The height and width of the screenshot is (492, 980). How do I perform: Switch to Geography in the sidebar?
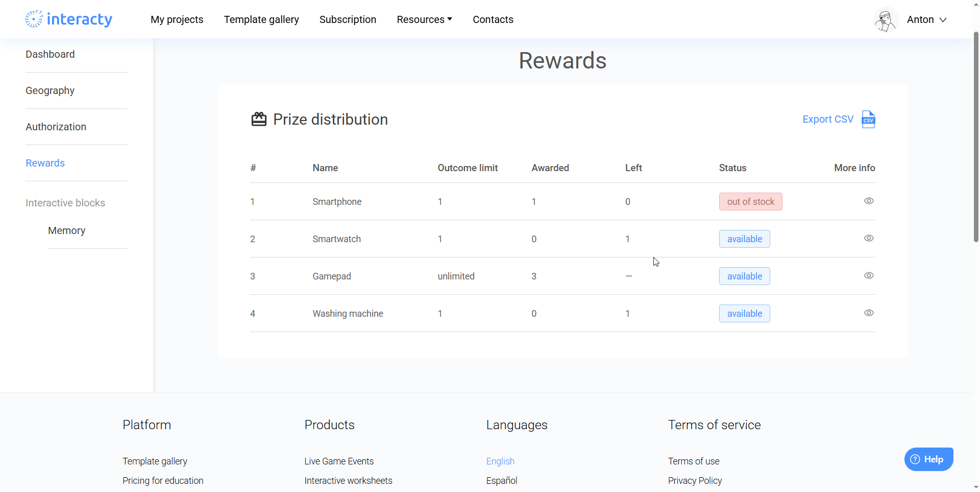[x=50, y=90]
